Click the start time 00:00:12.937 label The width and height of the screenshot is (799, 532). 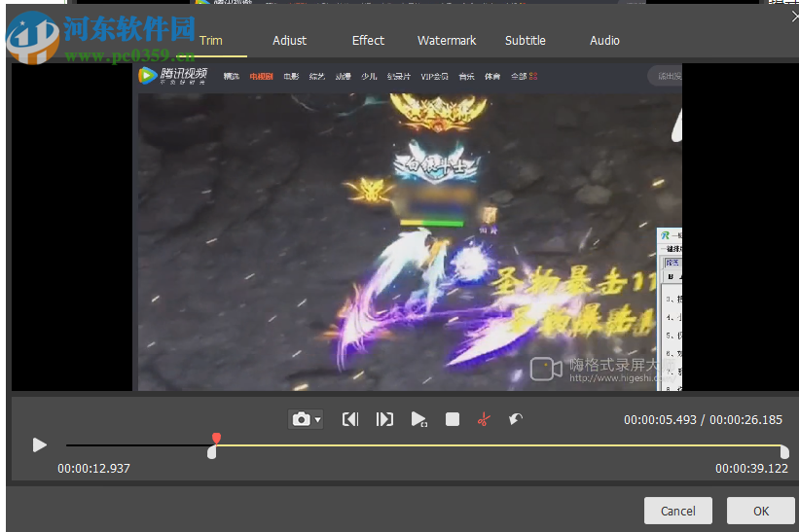point(93,469)
